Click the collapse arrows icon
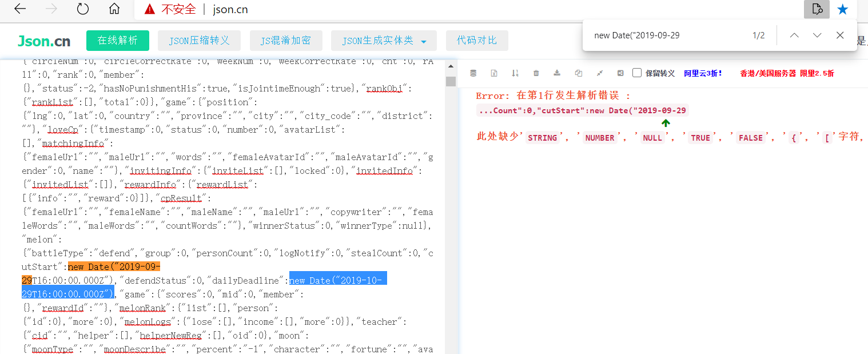The height and width of the screenshot is (354, 868). 599,73
